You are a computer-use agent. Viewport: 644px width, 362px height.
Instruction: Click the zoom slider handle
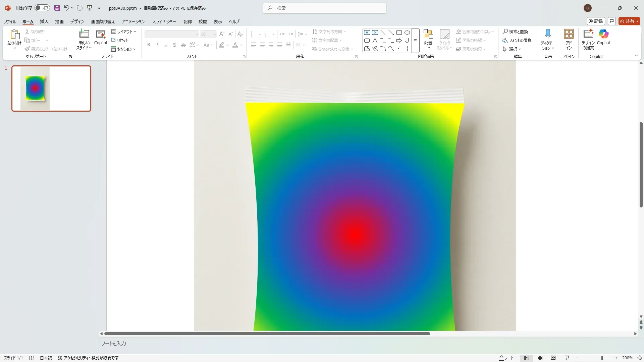(602, 358)
